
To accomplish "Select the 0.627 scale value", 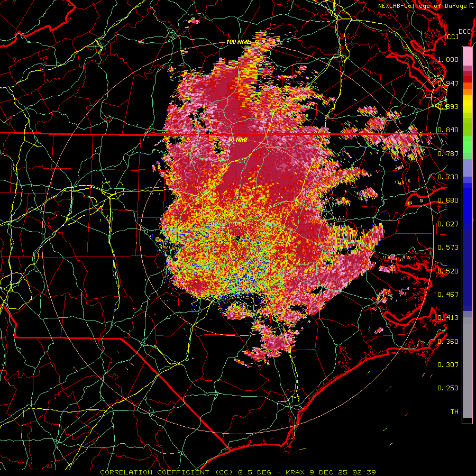I will [x=448, y=224].
